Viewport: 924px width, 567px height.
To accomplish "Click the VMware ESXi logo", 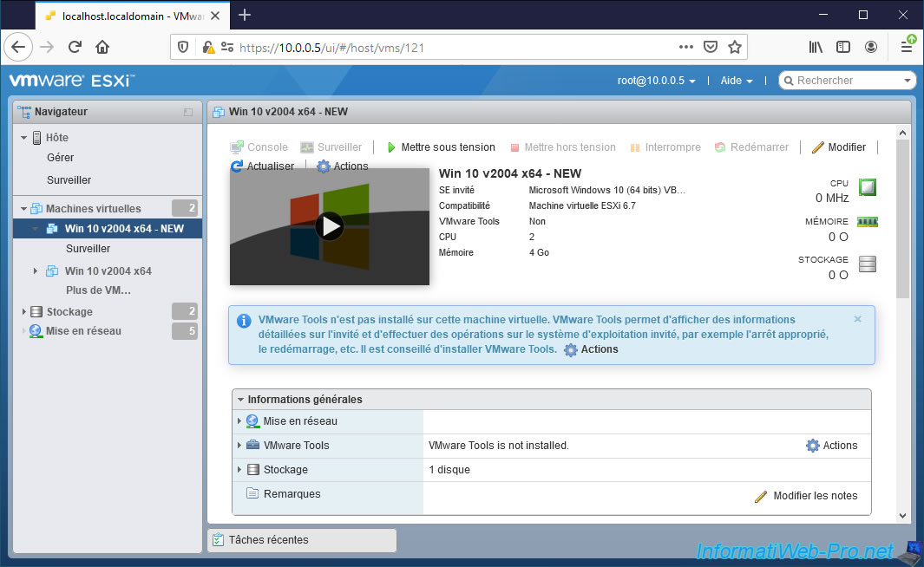I will (x=72, y=80).
